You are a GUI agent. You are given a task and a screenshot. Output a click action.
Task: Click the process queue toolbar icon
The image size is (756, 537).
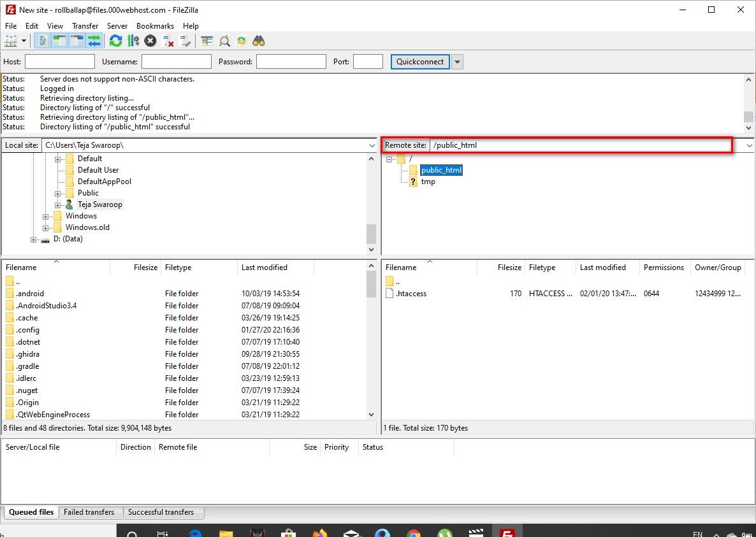[x=133, y=41]
